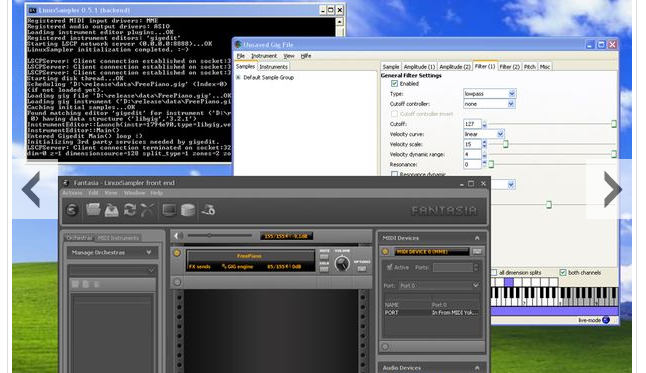Viewport: 646px width, 373px height.
Task: Open the instruments database cylinder icon in Fantasia
Action: [188, 210]
